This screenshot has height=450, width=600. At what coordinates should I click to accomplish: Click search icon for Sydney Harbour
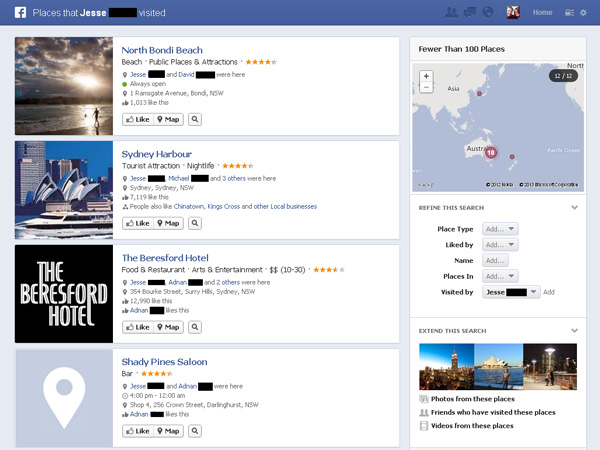(195, 223)
